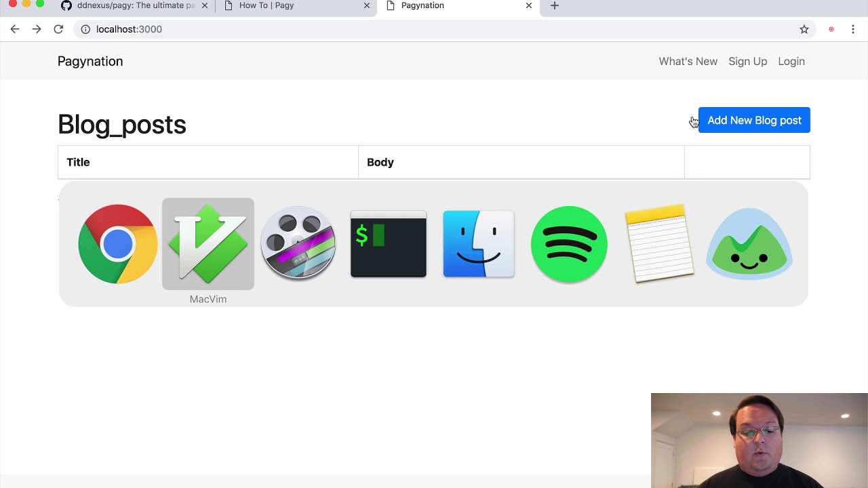Close the Pagynation tab
Screen dimensions: 868x488
click(529, 5)
